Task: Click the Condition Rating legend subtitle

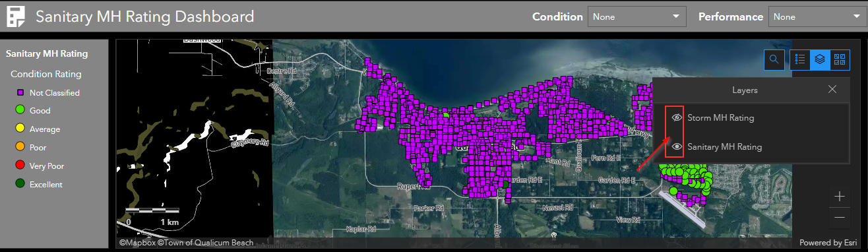Action: (46, 74)
